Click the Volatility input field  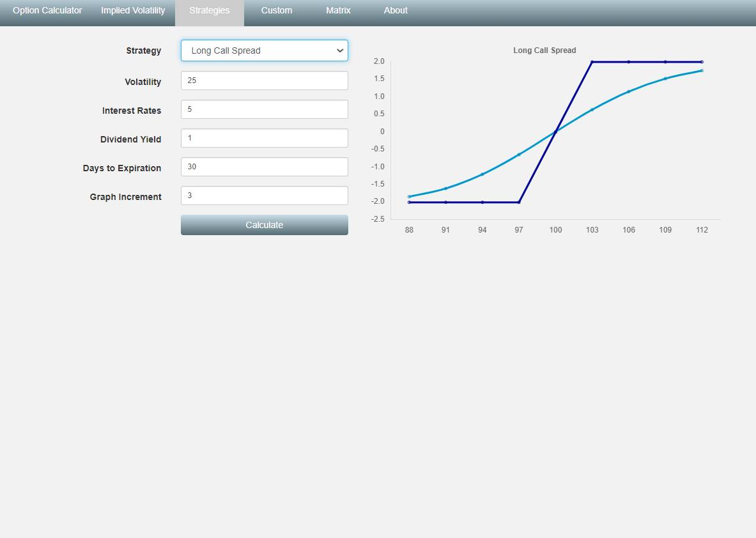[265, 81]
